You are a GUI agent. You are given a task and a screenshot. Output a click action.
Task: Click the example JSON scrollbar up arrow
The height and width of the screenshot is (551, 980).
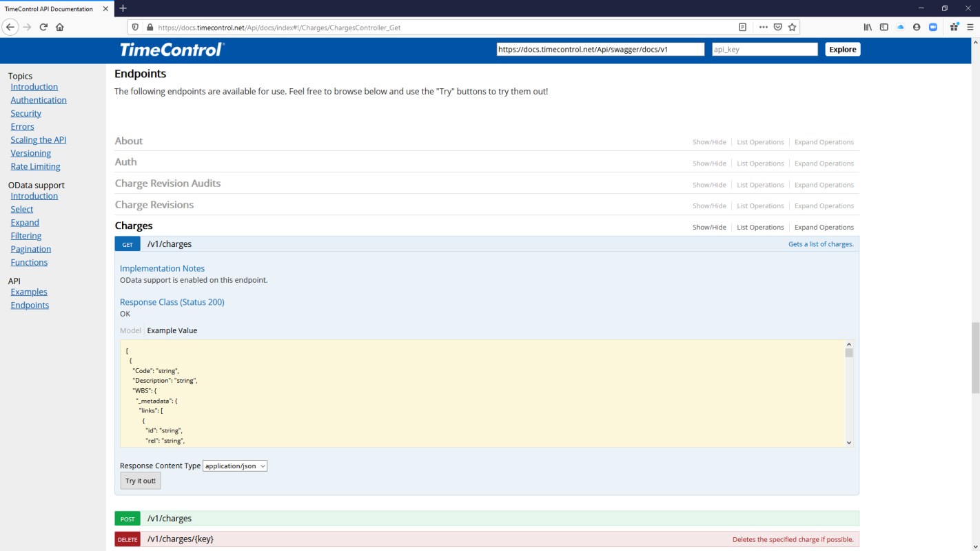pyautogui.click(x=849, y=344)
